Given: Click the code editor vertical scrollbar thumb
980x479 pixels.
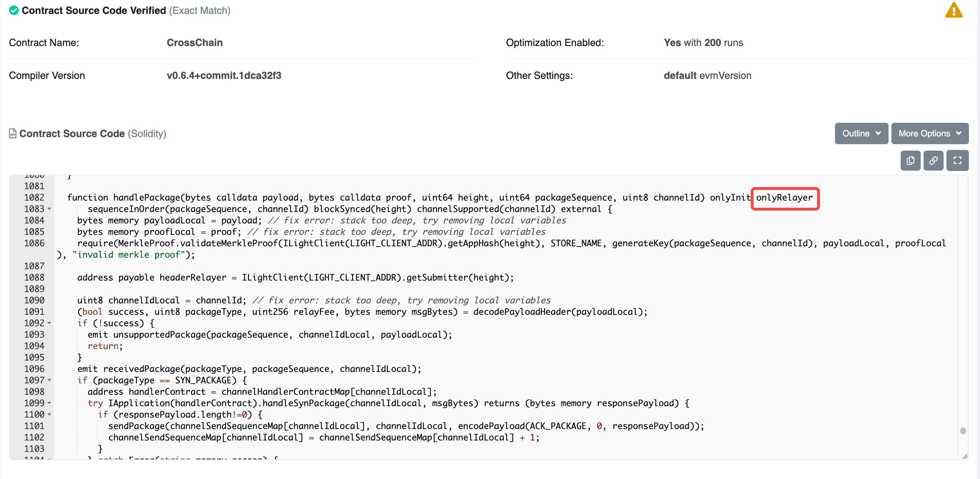Looking at the screenshot, I should tap(963, 431).
